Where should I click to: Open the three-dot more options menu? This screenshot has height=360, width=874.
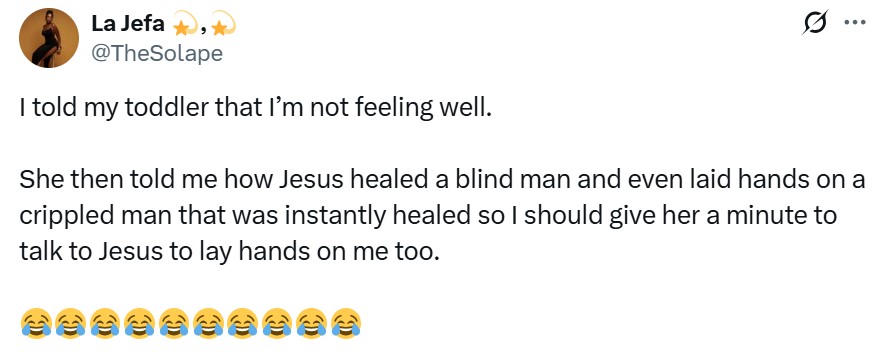(x=854, y=23)
